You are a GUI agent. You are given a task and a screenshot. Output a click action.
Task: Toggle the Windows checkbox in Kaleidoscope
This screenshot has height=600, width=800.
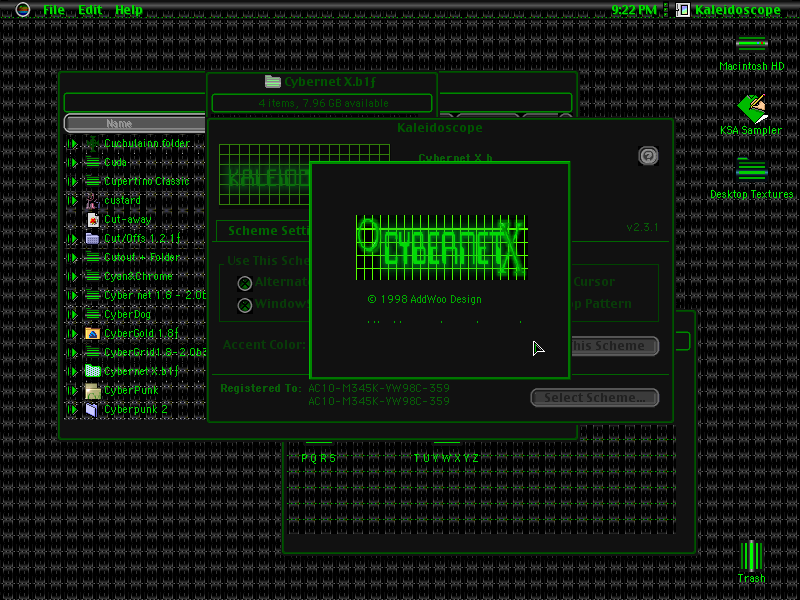coord(245,305)
